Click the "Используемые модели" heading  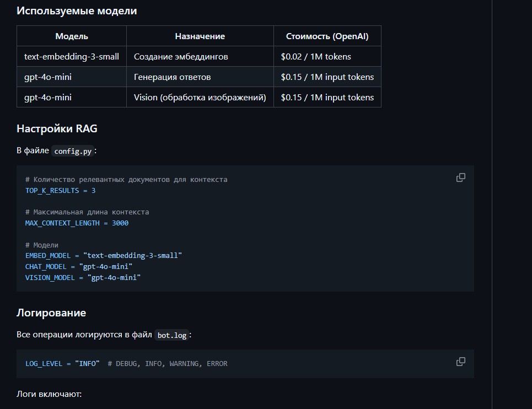tap(77, 11)
